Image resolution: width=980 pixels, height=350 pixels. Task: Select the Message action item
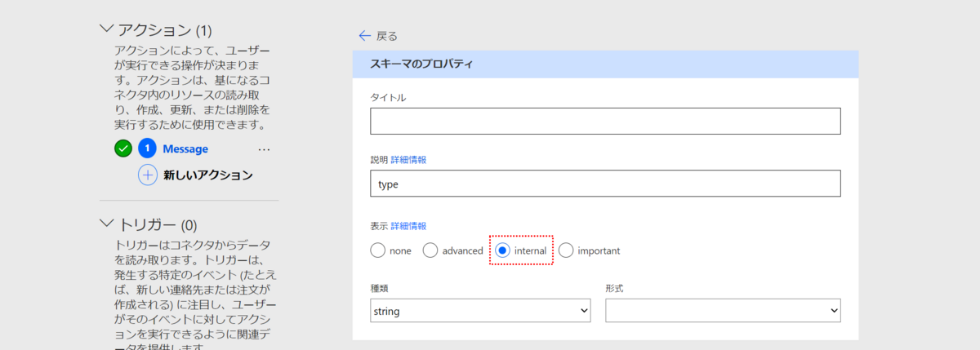coord(185,149)
